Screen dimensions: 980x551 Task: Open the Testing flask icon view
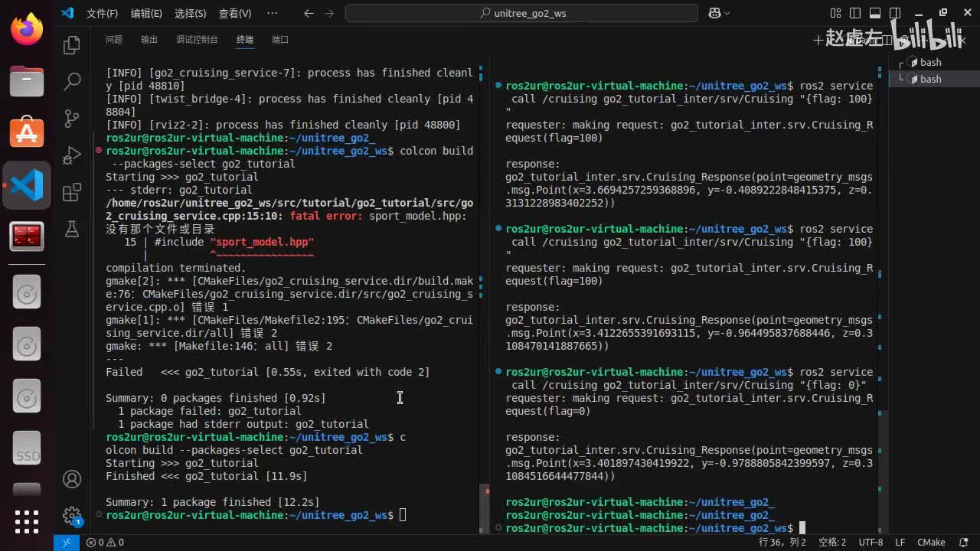point(72,229)
